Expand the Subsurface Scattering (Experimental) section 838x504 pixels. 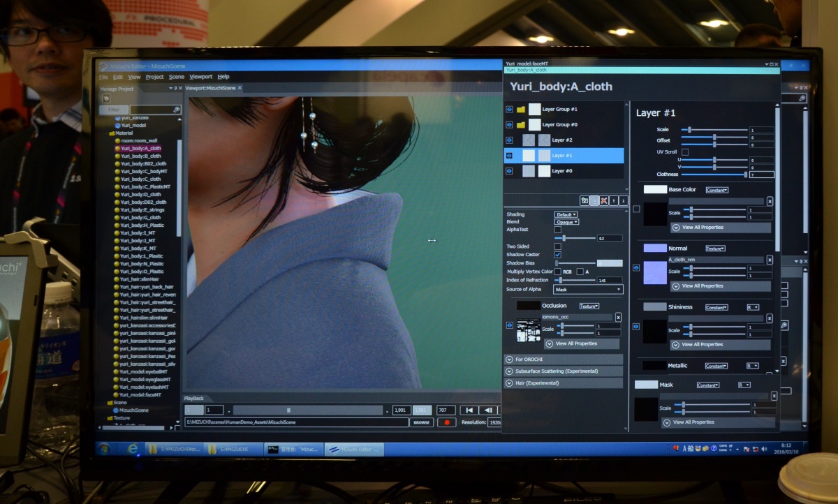click(x=563, y=371)
